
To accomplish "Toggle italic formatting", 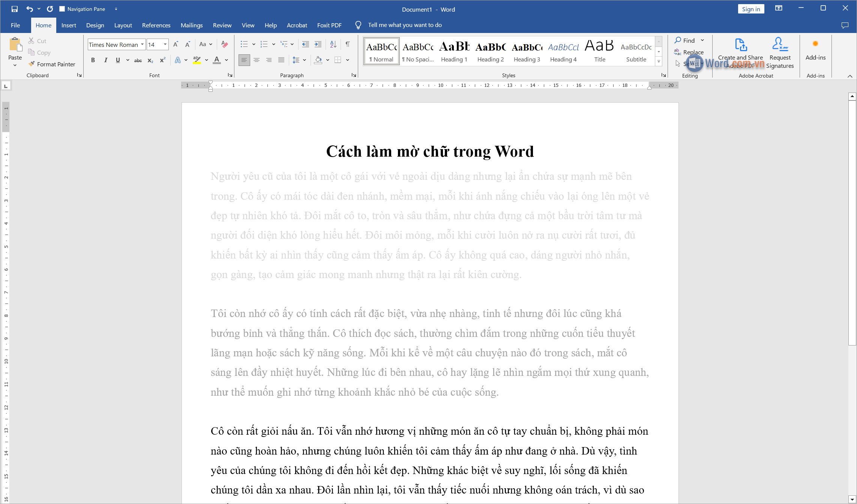I will (105, 60).
